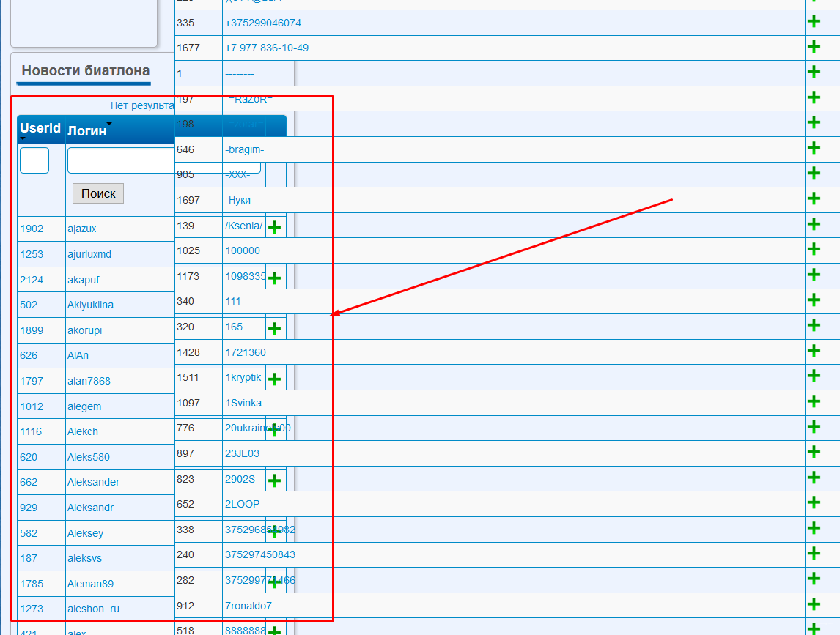Click the green plus for 1721360
Image resolution: width=840 pixels, height=635 pixels.
(813, 352)
